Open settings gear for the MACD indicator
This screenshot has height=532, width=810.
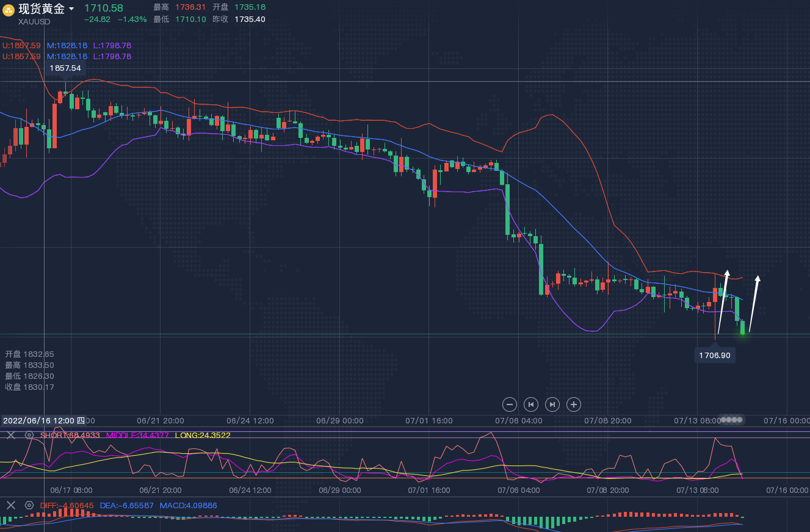(x=29, y=505)
